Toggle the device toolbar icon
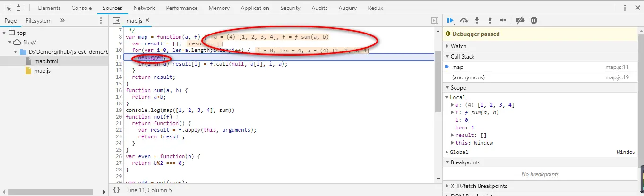Viewport: 644px width, 196px height. coord(20,8)
